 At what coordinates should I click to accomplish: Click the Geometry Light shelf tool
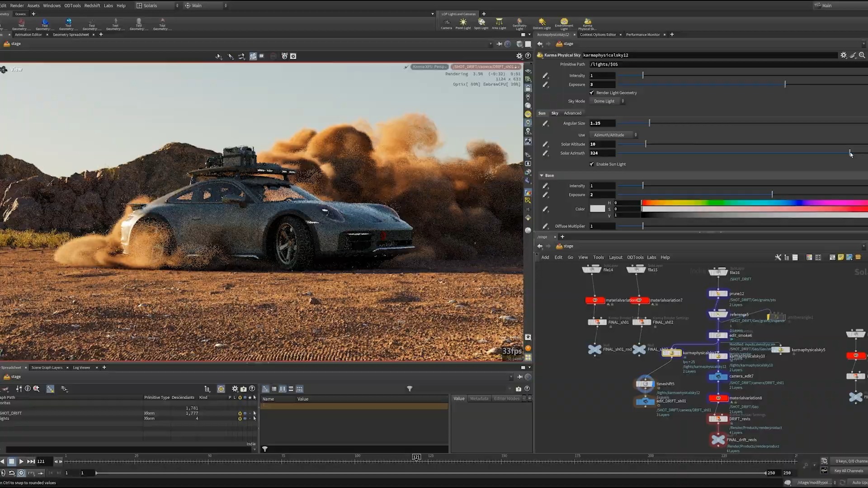(519, 23)
